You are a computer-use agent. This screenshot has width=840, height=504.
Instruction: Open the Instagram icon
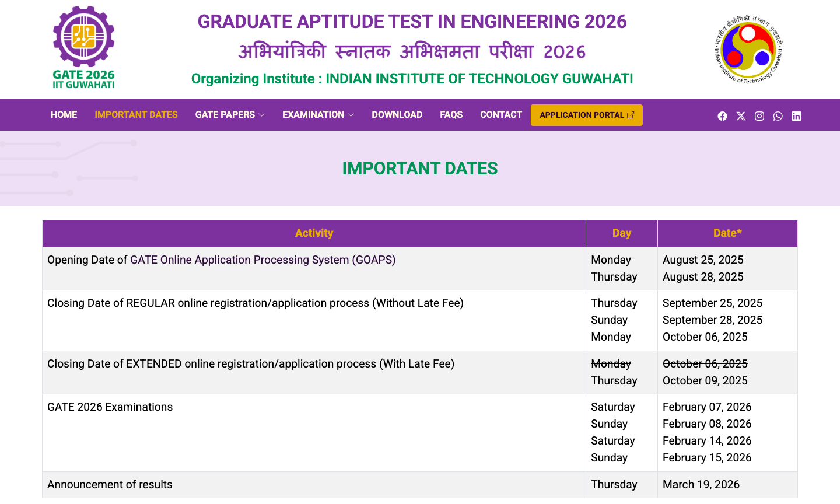pos(759,116)
